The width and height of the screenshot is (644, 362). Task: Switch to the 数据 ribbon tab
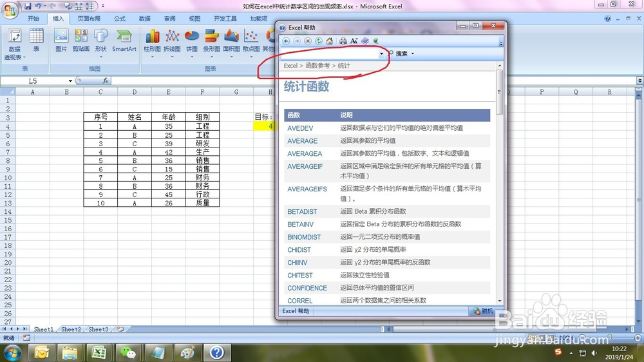tap(144, 19)
